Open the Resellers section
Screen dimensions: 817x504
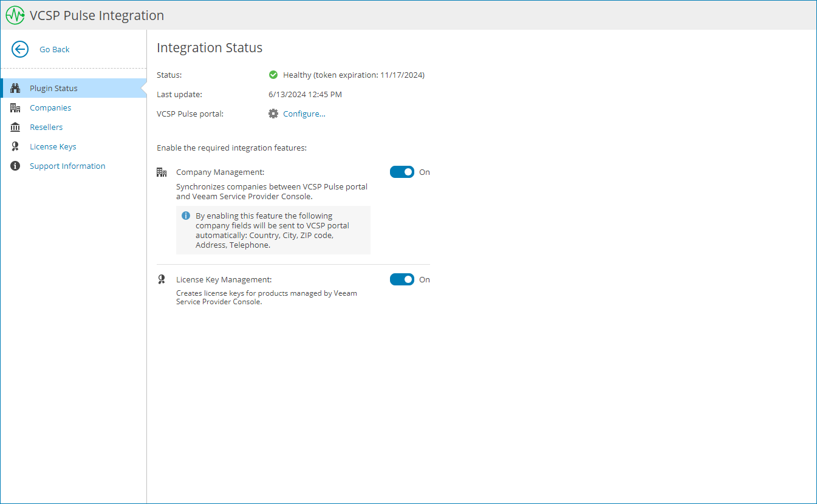coord(46,127)
